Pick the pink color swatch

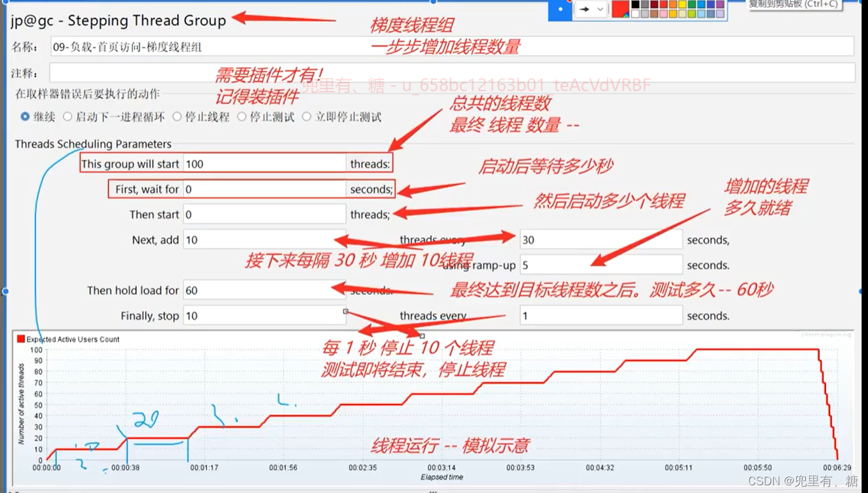pyautogui.click(x=664, y=13)
